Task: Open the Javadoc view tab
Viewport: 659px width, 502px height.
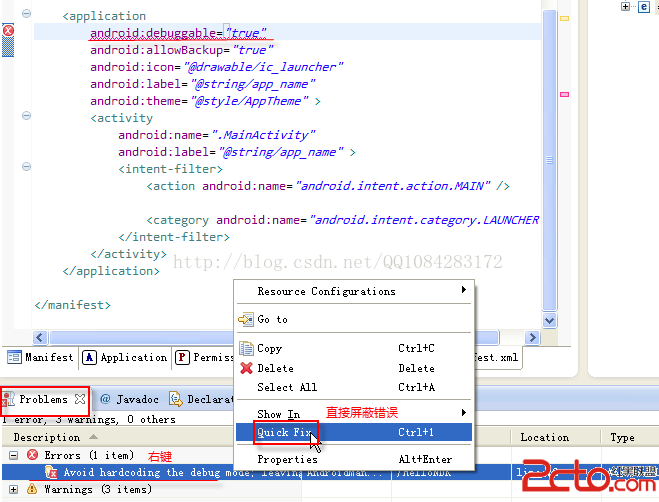Action: tap(129, 399)
